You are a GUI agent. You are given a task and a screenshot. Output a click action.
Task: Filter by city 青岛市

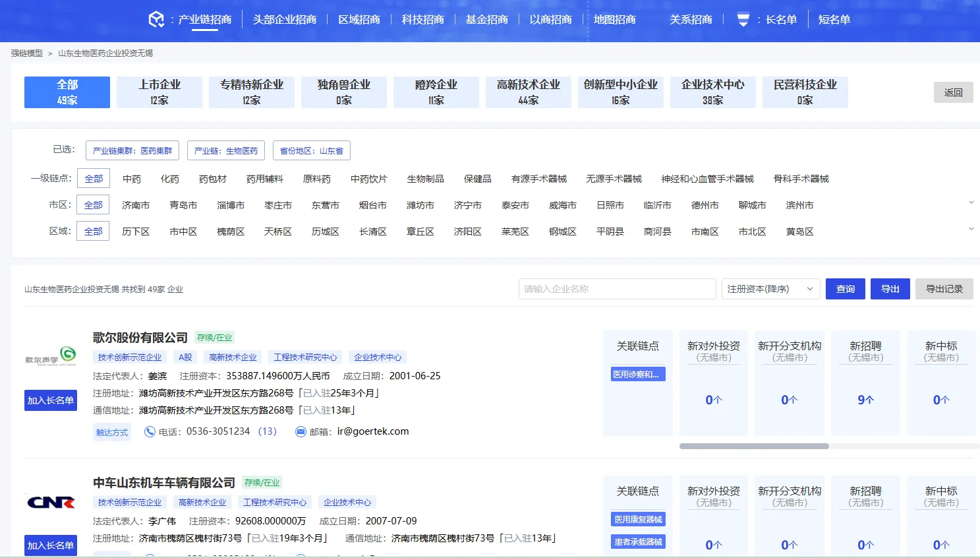(183, 205)
